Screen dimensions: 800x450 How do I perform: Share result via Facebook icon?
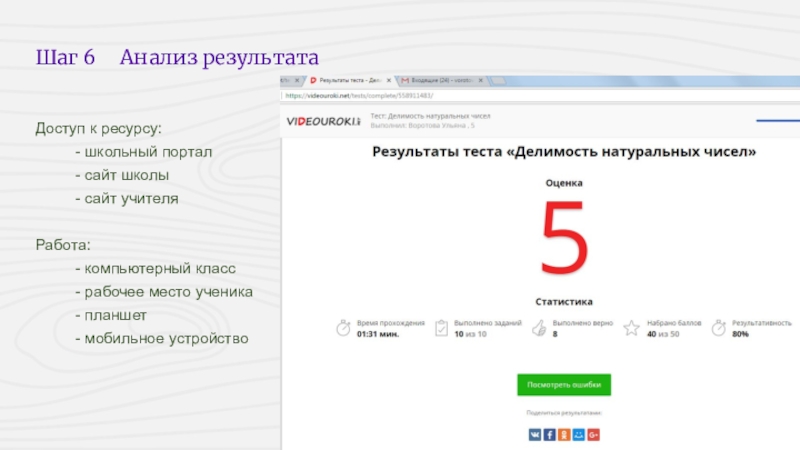coord(549,435)
